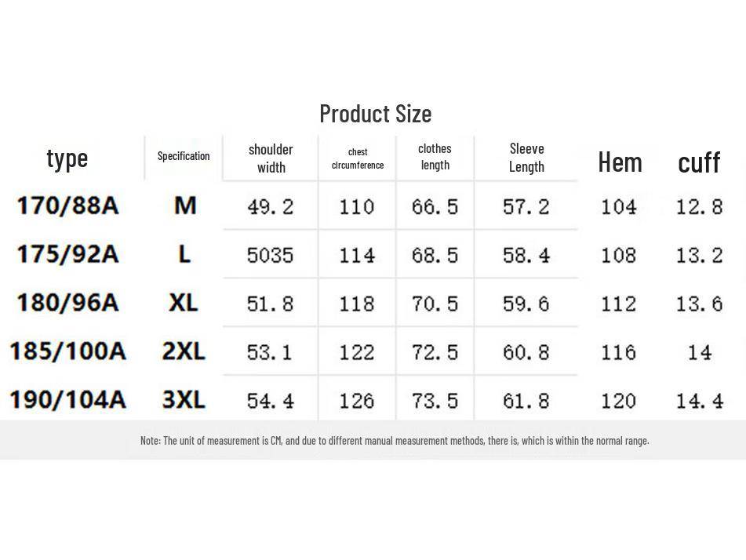Screen dimensions: 746x560
Task: Click the "cuff" column header
Action: (698, 162)
